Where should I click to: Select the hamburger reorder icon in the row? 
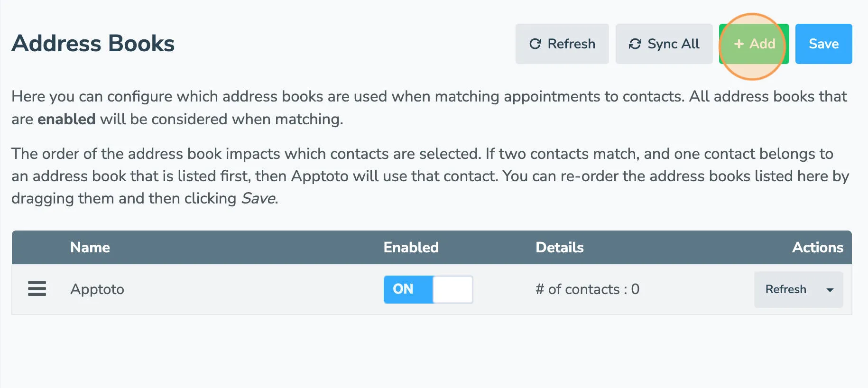[x=37, y=289]
